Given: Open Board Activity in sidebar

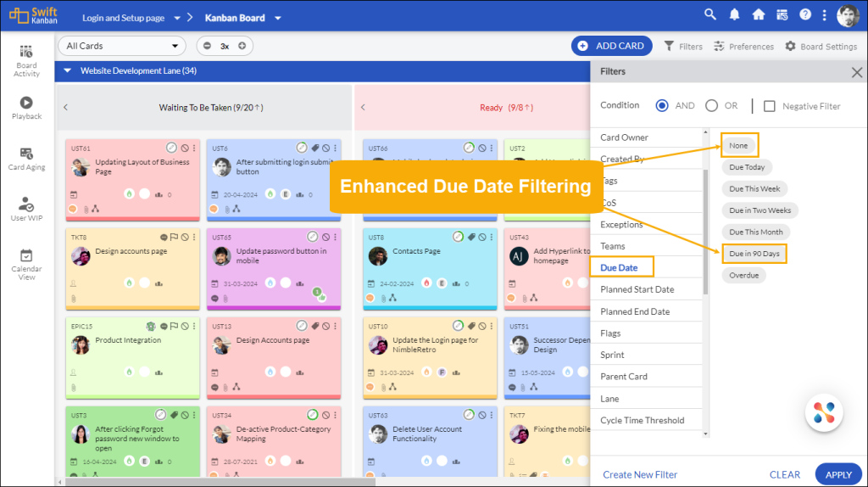Looking at the screenshot, I should pyautogui.click(x=26, y=61).
